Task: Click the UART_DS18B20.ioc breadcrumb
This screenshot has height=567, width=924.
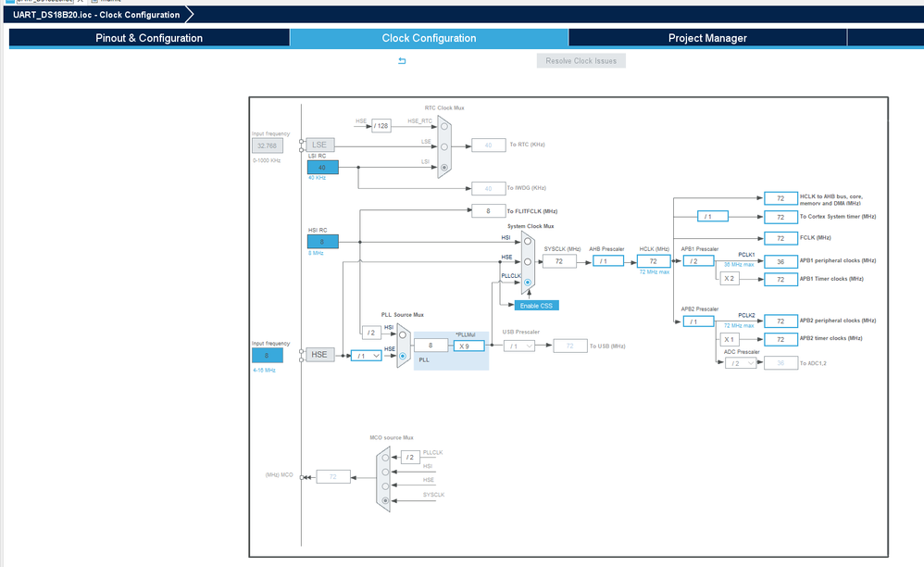Action: tap(96, 15)
